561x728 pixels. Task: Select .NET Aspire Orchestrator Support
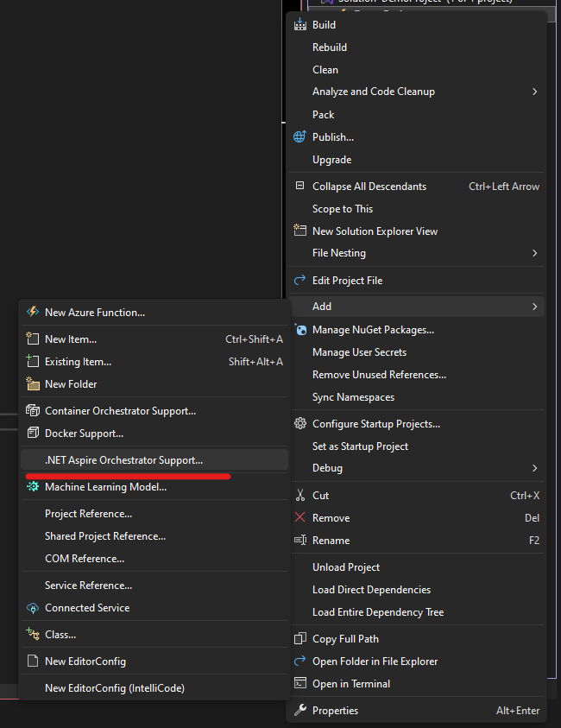pos(123,460)
